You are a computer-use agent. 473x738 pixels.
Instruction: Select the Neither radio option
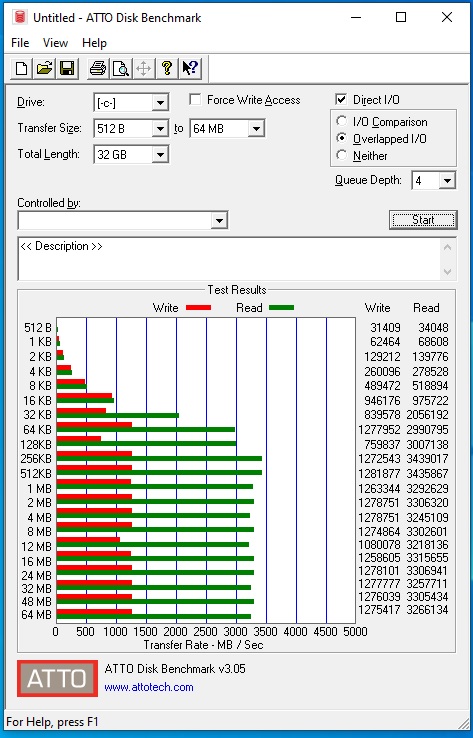tap(342, 155)
